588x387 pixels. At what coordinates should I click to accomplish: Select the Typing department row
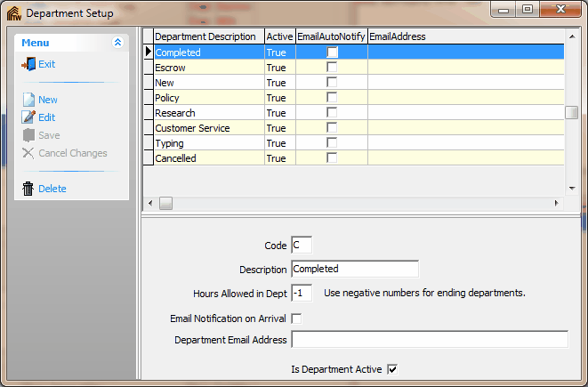pos(209,143)
